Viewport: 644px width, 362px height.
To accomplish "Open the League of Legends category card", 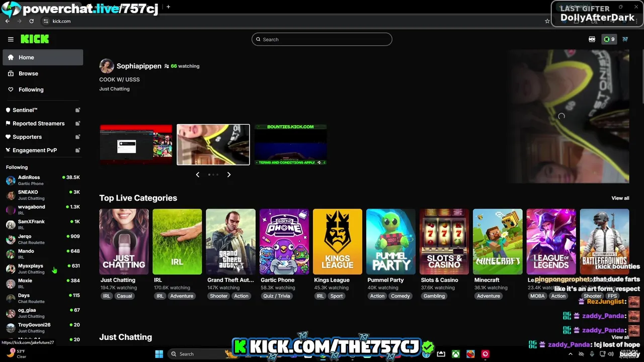I will coord(551,242).
